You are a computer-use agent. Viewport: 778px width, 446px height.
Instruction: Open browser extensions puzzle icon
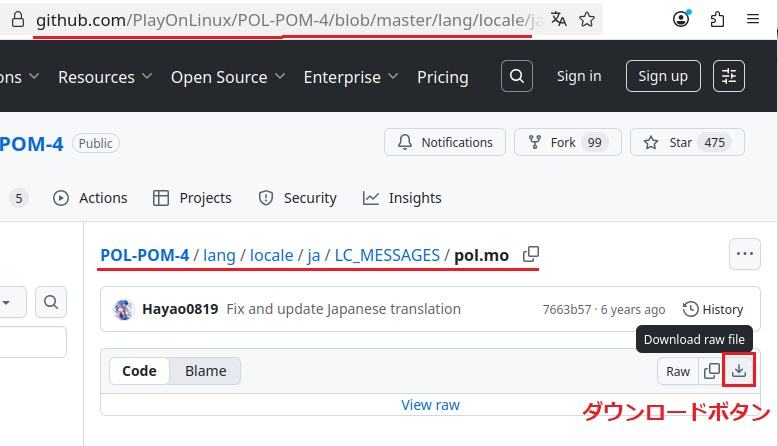[717, 19]
